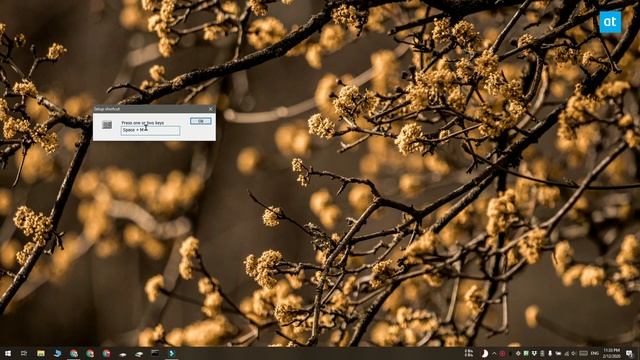Open Task View from the taskbar
This screenshot has width=640, height=360.
(x=24, y=353)
